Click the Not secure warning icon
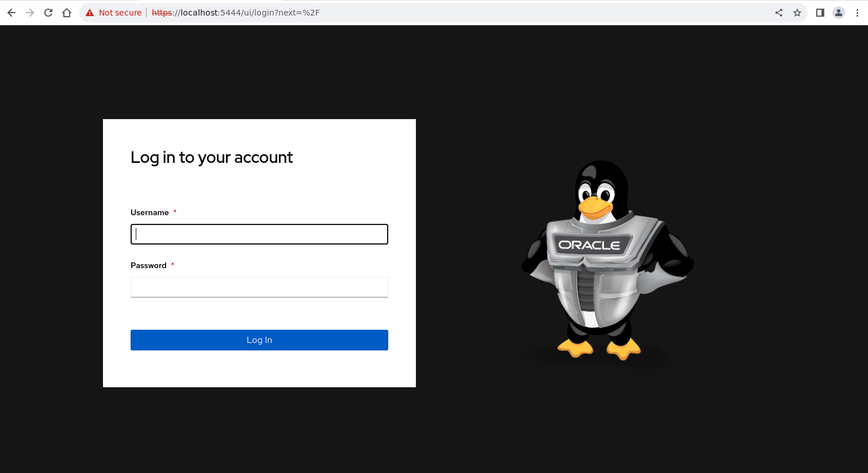 90,13
